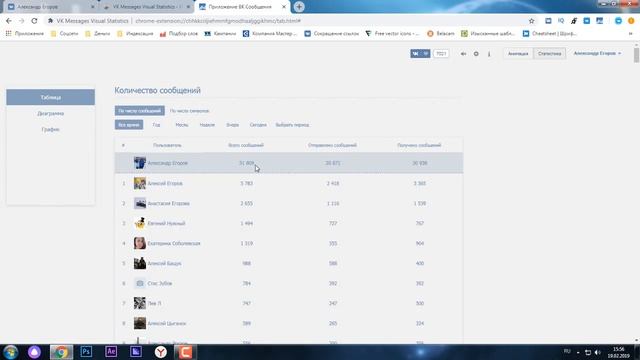Sort by Пользователь column header

click(x=167, y=145)
